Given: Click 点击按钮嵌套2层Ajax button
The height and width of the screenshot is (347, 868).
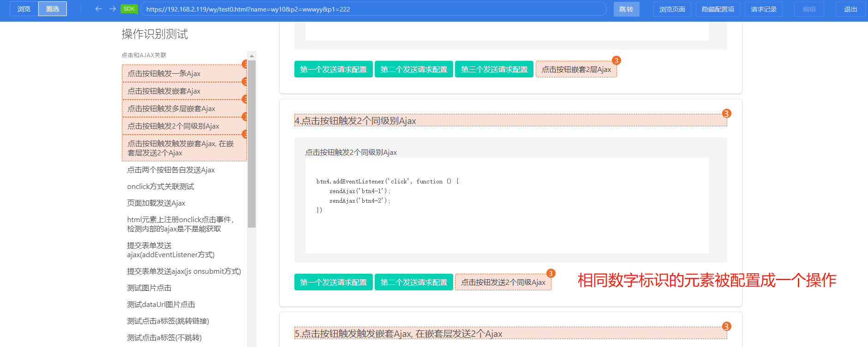Looking at the screenshot, I should (x=576, y=69).
